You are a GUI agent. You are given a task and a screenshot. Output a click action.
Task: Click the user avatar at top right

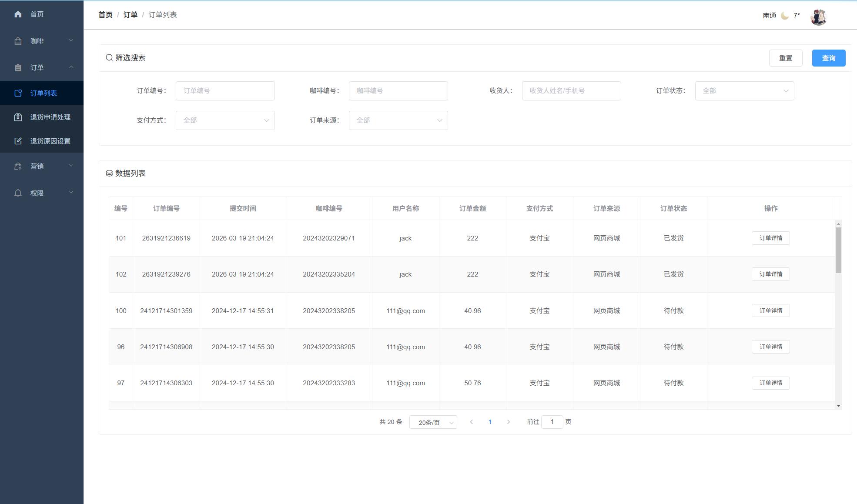click(x=818, y=17)
